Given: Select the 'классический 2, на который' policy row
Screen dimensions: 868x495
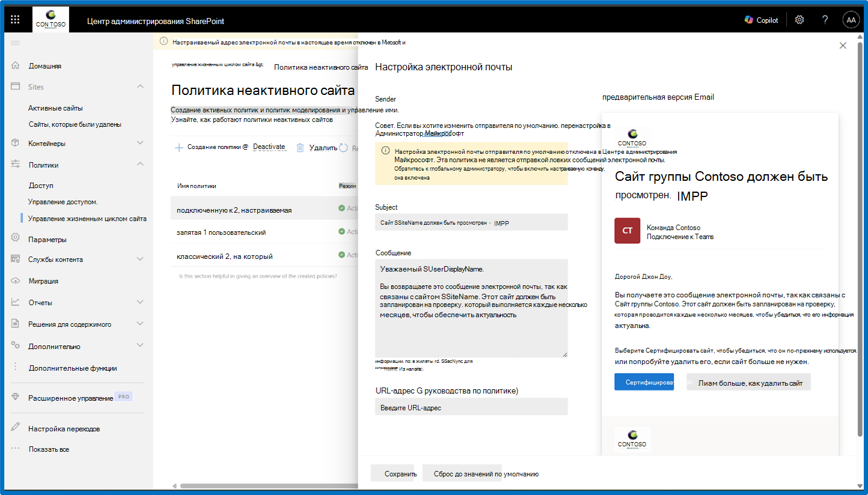Looking at the screenshot, I should (x=264, y=256).
